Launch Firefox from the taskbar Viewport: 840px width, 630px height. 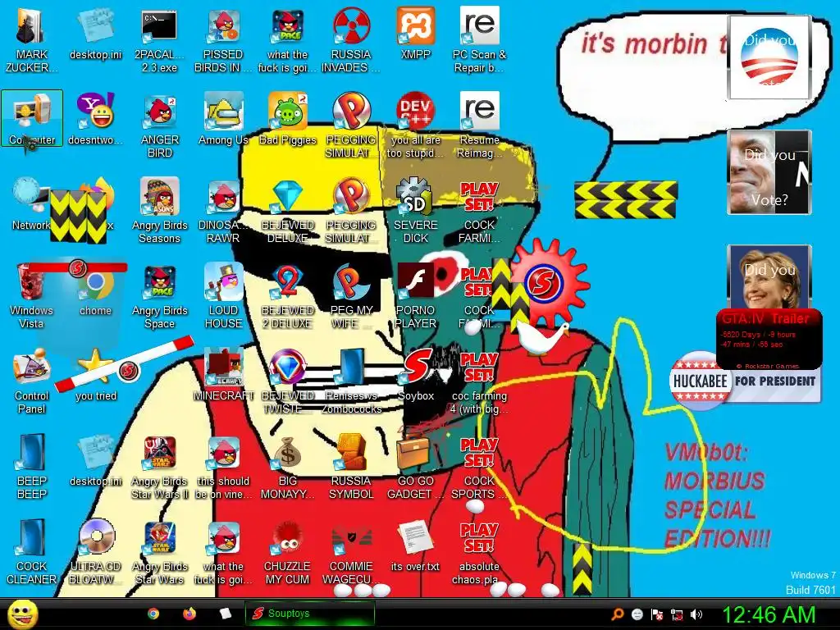coord(189,614)
